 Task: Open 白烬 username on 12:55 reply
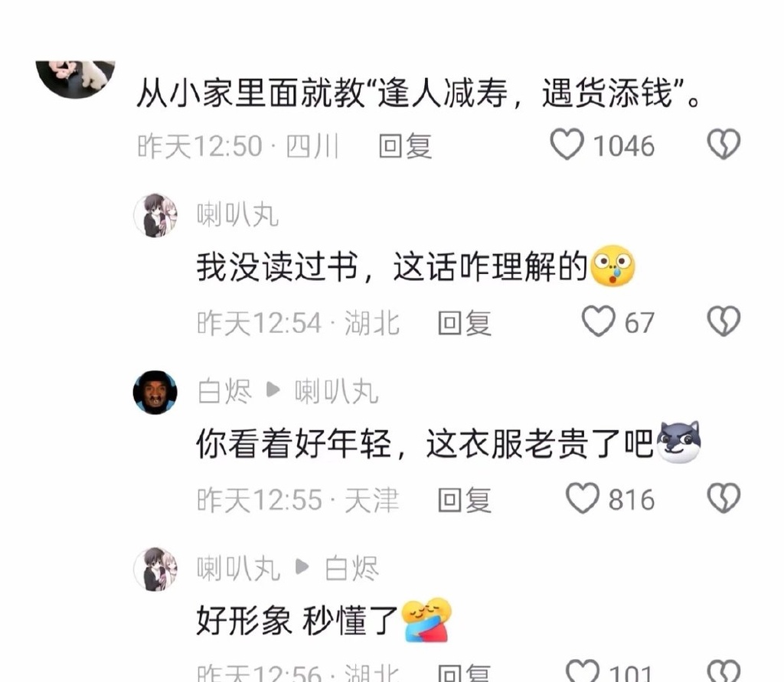225,391
